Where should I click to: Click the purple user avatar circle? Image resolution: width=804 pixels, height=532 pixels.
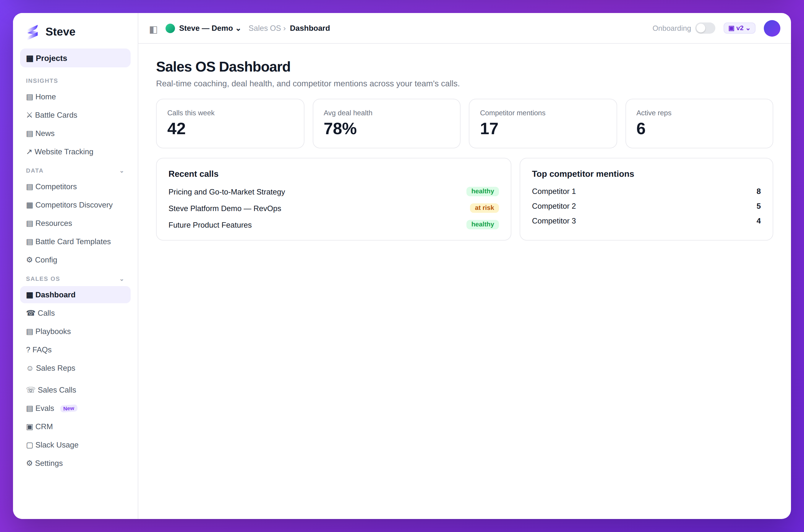772,28
